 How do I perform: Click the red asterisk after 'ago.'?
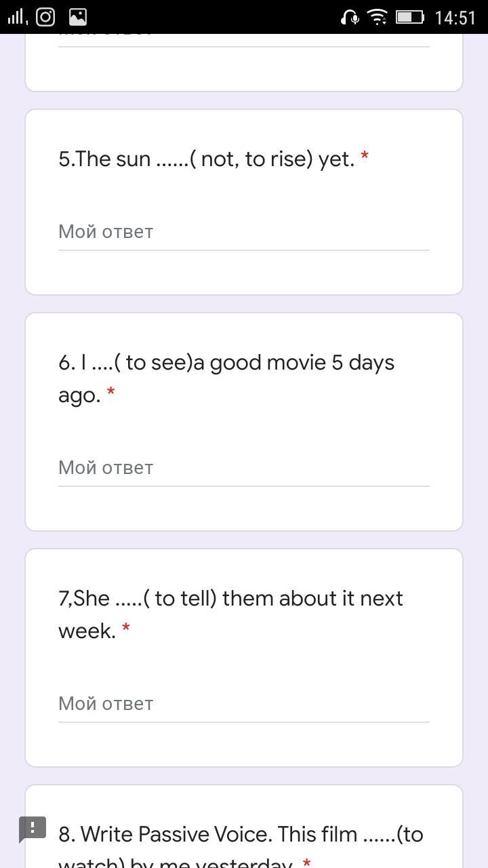click(x=110, y=393)
